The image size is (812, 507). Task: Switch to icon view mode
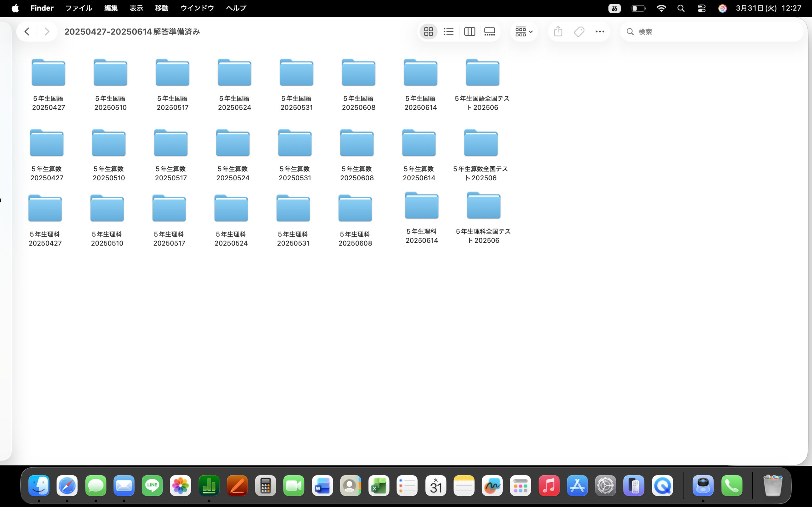click(x=428, y=31)
